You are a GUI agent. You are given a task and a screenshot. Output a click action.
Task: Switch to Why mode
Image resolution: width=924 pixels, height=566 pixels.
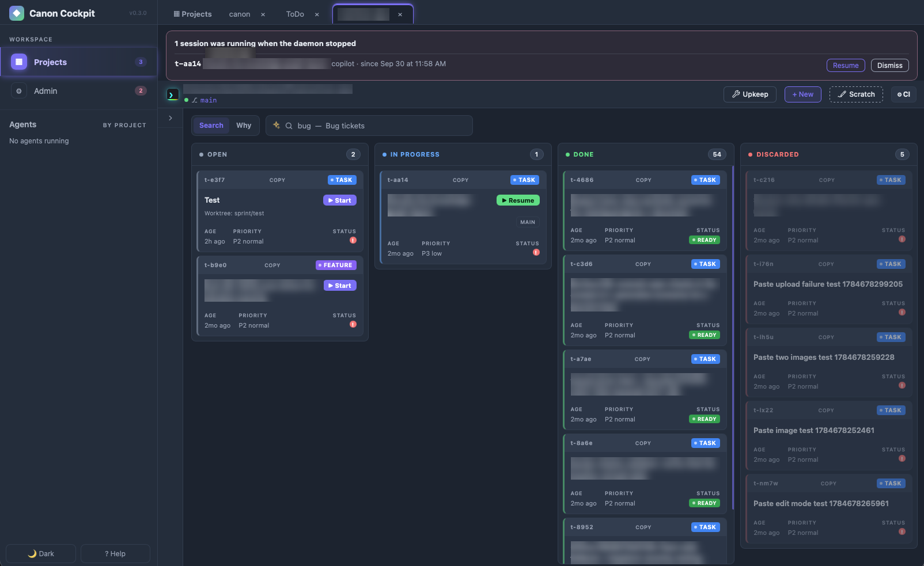[244, 126]
